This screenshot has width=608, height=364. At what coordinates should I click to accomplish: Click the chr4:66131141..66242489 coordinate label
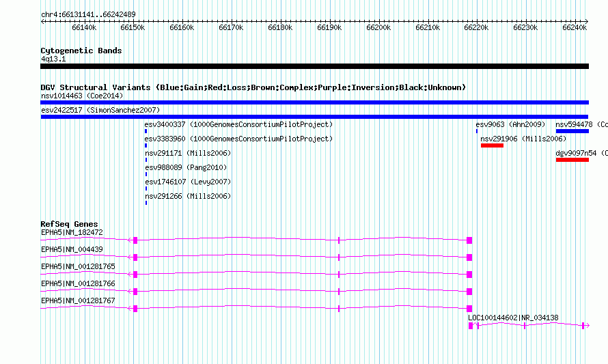88,15
